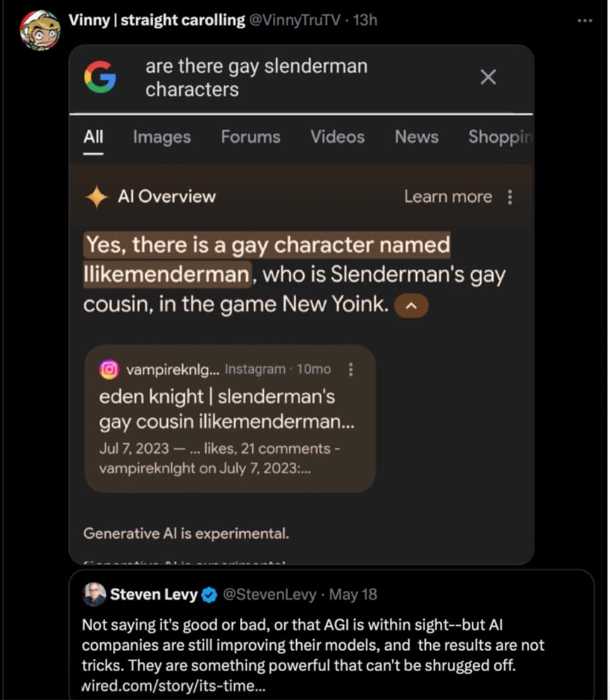Click the Instagram icon on the result card
This screenshot has width=610, height=700.
108,369
